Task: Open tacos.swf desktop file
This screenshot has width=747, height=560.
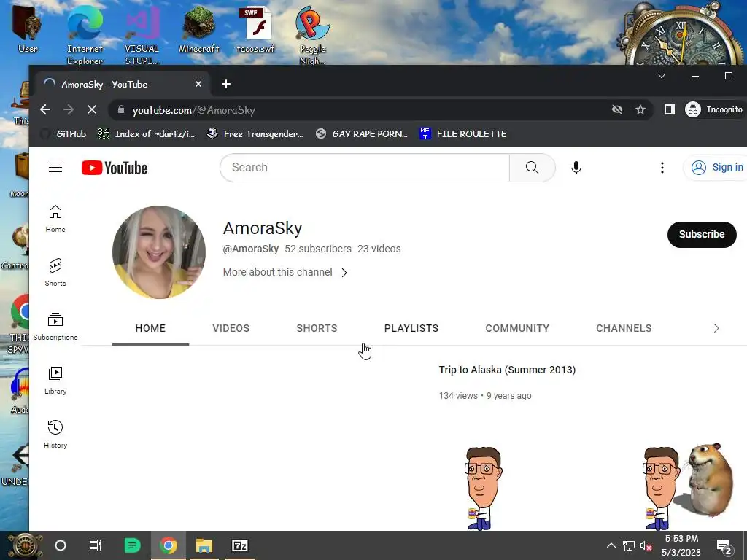Action: click(x=256, y=29)
